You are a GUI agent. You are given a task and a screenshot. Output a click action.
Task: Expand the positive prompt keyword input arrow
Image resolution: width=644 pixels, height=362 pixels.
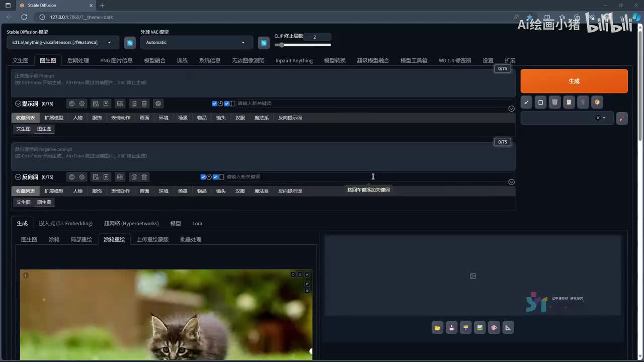[x=511, y=109]
